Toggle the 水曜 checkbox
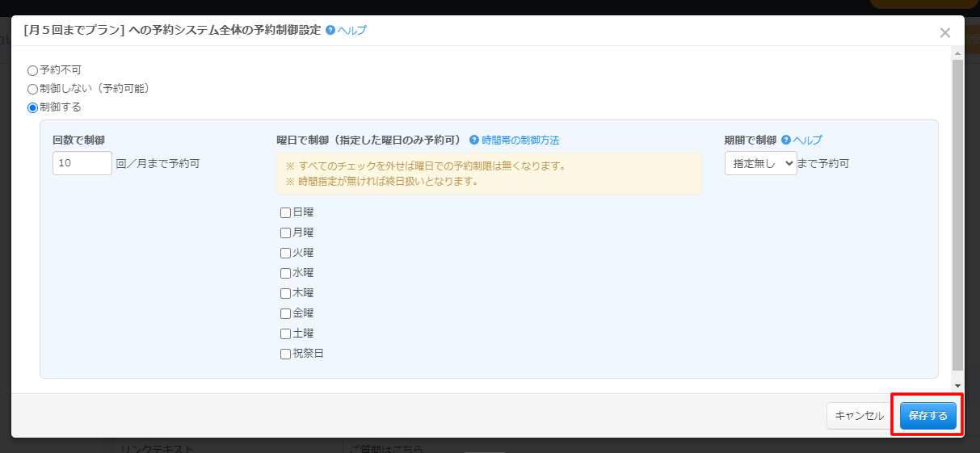The width and height of the screenshot is (980, 453). point(285,274)
